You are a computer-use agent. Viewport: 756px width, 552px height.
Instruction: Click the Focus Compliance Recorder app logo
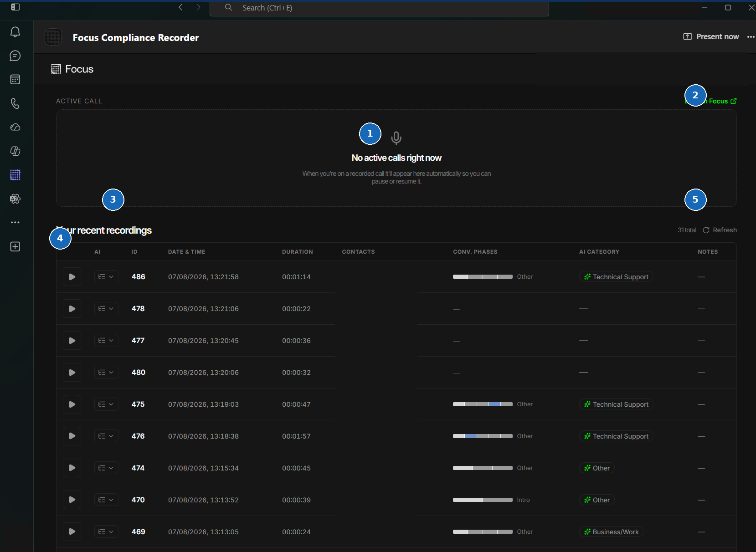point(53,37)
